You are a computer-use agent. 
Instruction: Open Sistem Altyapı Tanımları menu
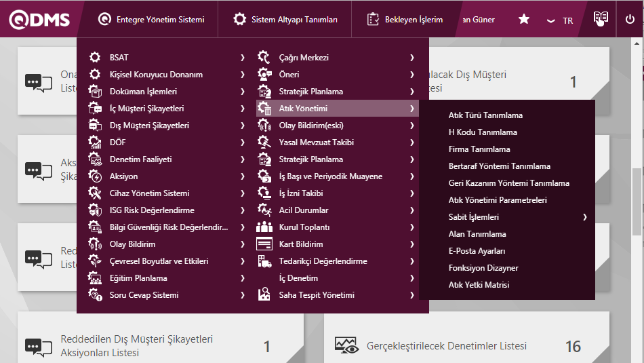coord(285,20)
